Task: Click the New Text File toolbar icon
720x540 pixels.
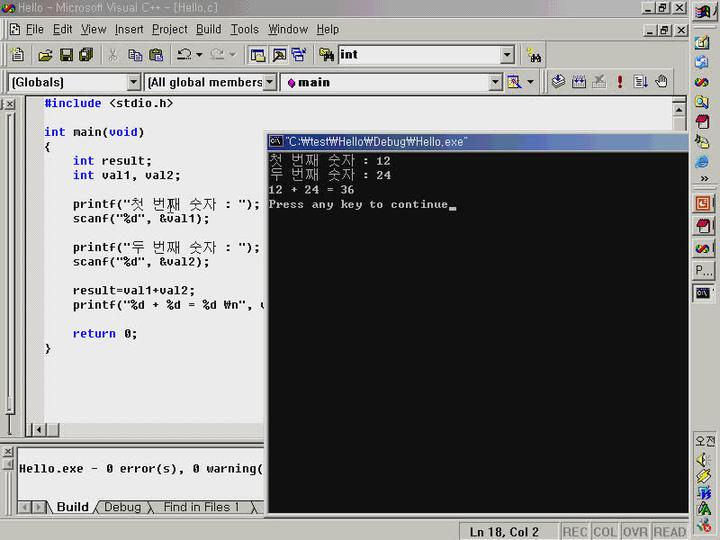Action: [17, 55]
